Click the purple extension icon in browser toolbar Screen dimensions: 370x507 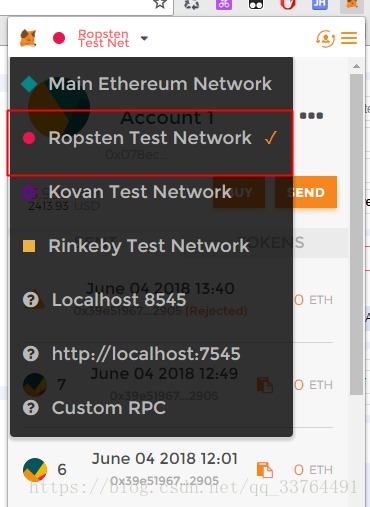click(224, 4)
